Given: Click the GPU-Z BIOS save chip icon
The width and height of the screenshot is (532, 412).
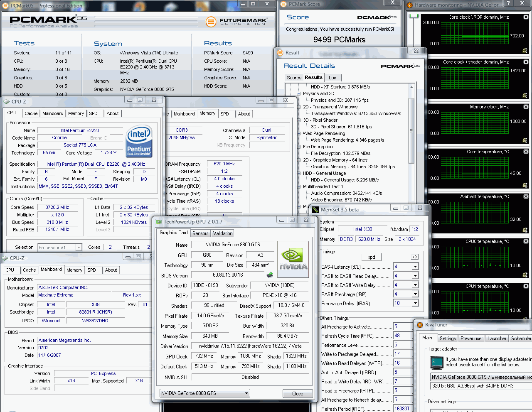Looking at the screenshot, I should tap(269, 275).
